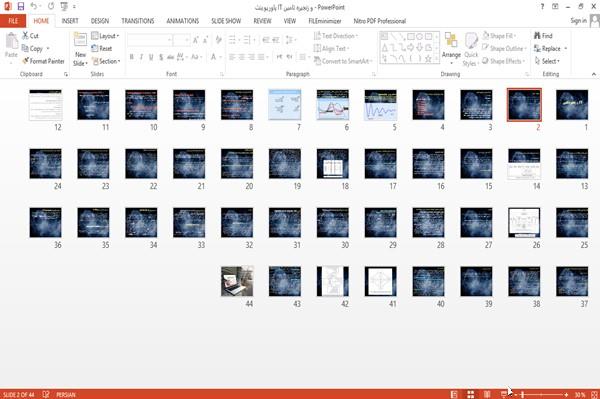Viewport: 600px width, 399px height.
Task: Undo the last action
Action: (34, 6)
